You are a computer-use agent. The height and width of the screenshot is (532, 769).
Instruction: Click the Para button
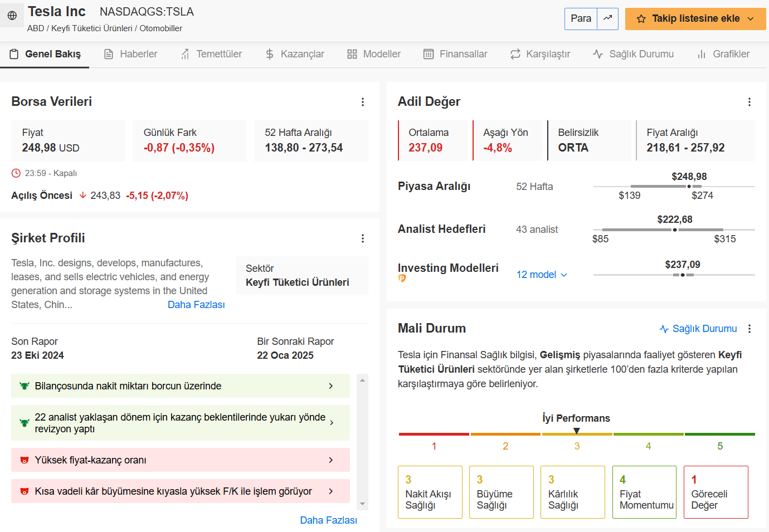pos(581,18)
